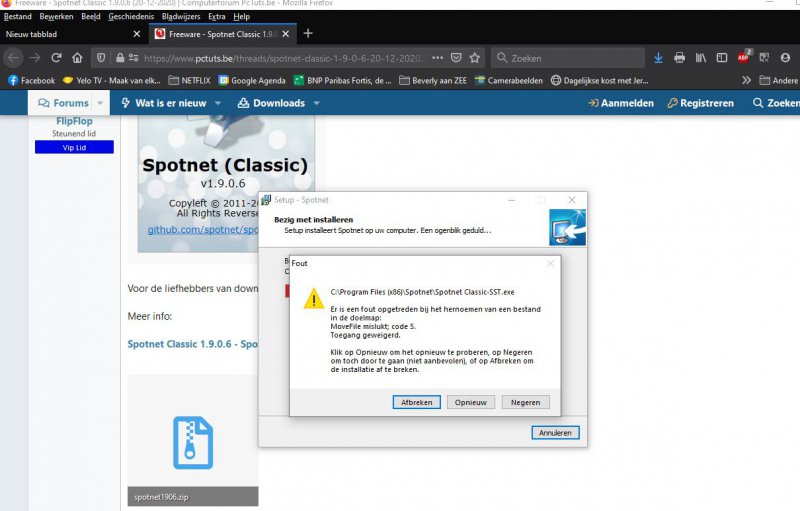Save page to Pocket icon
Screen dimensions: 800x511
coord(456,58)
